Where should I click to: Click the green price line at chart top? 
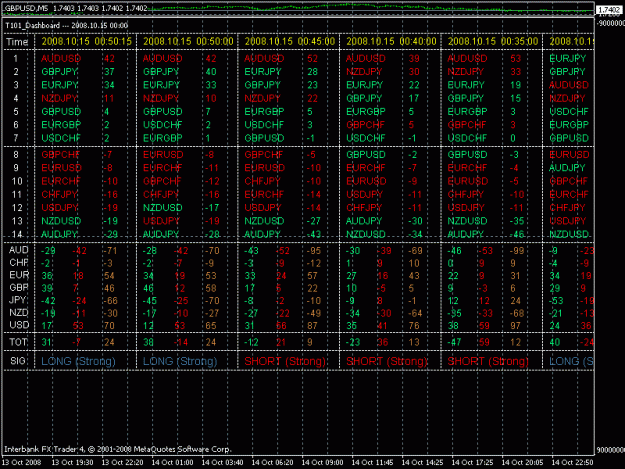pyautogui.click(x=371, y=7)
